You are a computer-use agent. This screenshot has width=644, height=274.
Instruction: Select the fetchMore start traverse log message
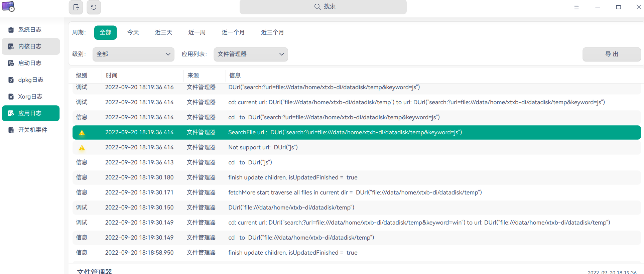pyautogui.click(x=355, y=192)
